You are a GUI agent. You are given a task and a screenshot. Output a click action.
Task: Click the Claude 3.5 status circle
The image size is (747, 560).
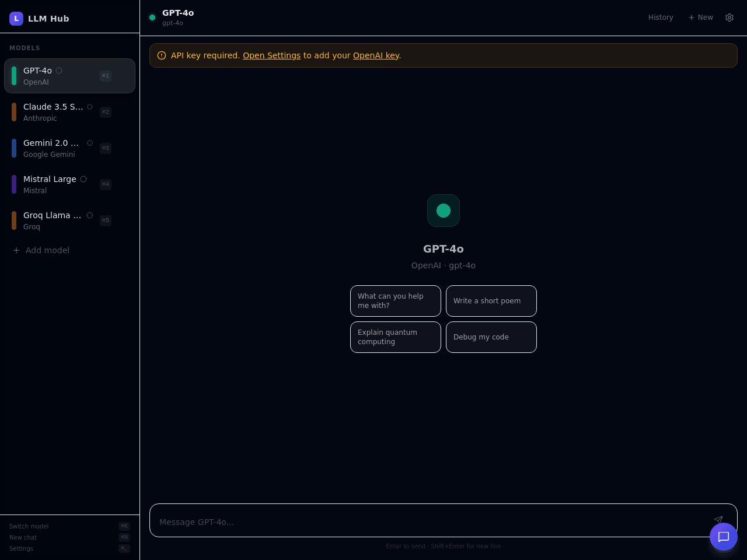[x=90, y=107]
